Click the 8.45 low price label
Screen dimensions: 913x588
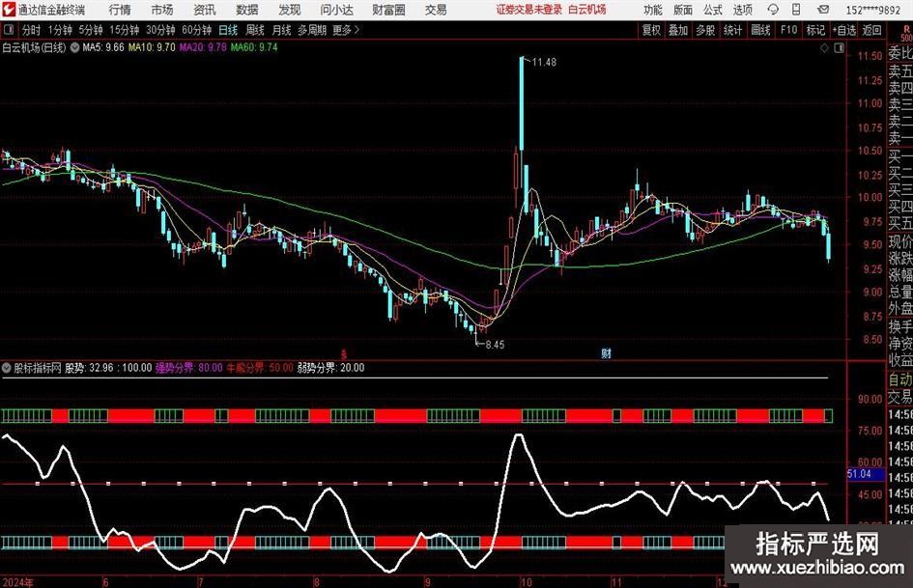click(495, 345)
